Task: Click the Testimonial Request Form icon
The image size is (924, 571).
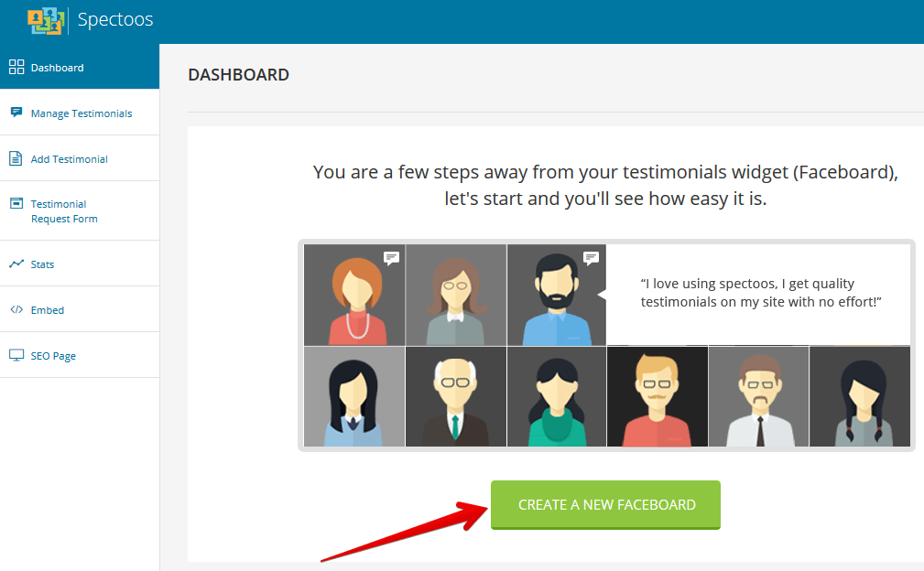Action: click(x=16, y=204)
